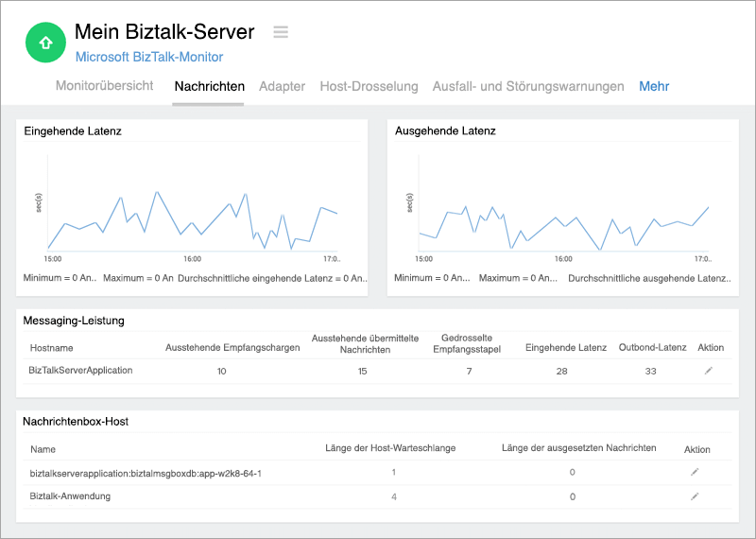This screenshot has height=539, width=756.
Task: Click the Messaging-Leistung section title
Action: pyautogui.click(x=74, y=321)
